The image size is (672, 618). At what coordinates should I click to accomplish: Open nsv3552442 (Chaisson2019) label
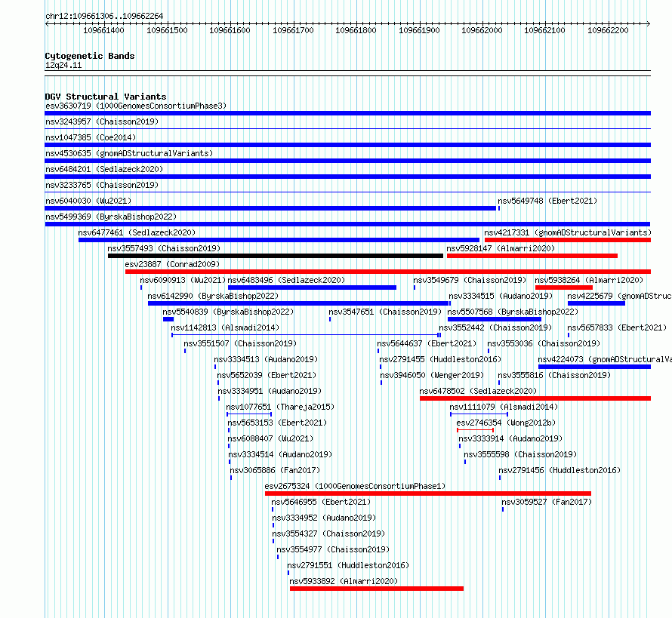pyautogui.click(x=495, y=327)
